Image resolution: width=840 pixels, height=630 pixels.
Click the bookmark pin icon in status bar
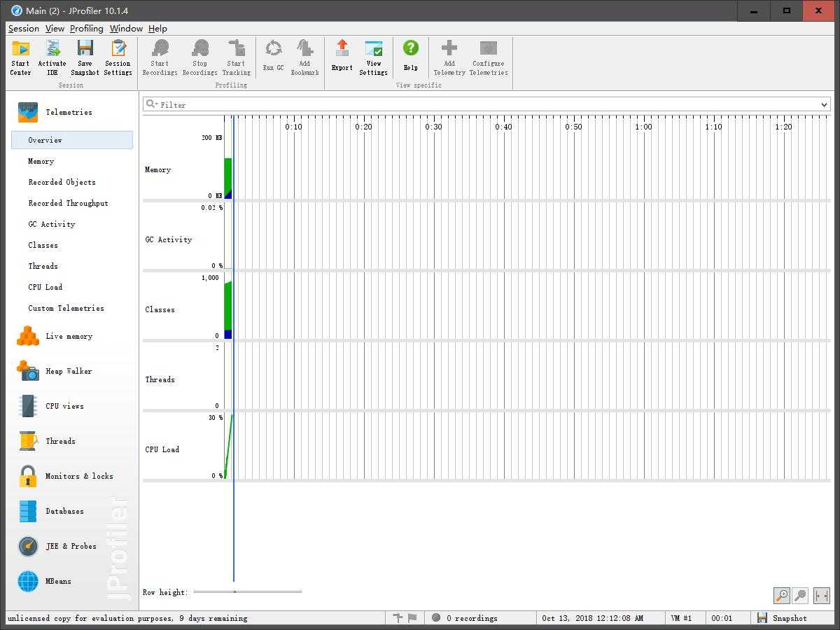pos(398,618)
